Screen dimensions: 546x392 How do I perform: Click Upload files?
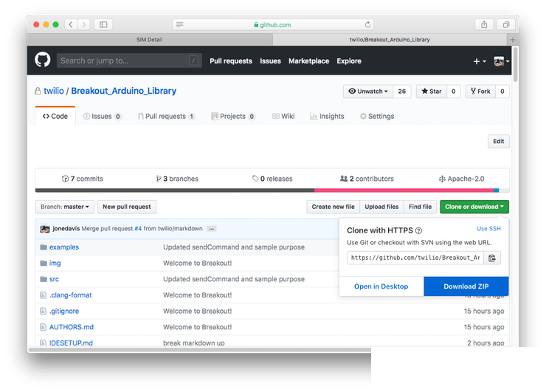381,207
